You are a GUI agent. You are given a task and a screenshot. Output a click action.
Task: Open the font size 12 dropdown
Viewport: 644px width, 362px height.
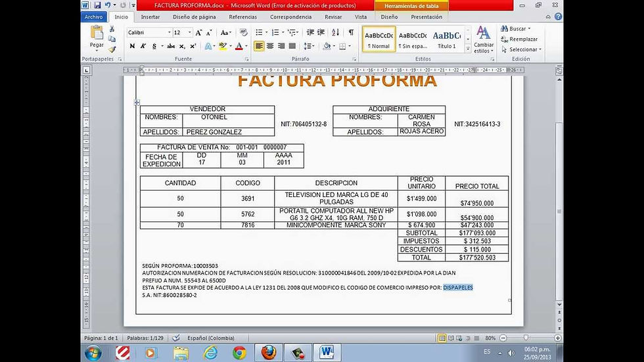pos(190,32)
